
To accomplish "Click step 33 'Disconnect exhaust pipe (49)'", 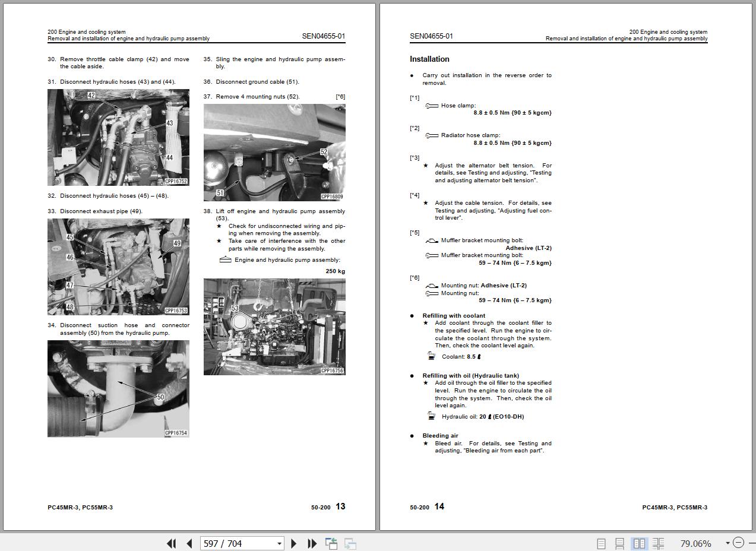I will (101, 211).
